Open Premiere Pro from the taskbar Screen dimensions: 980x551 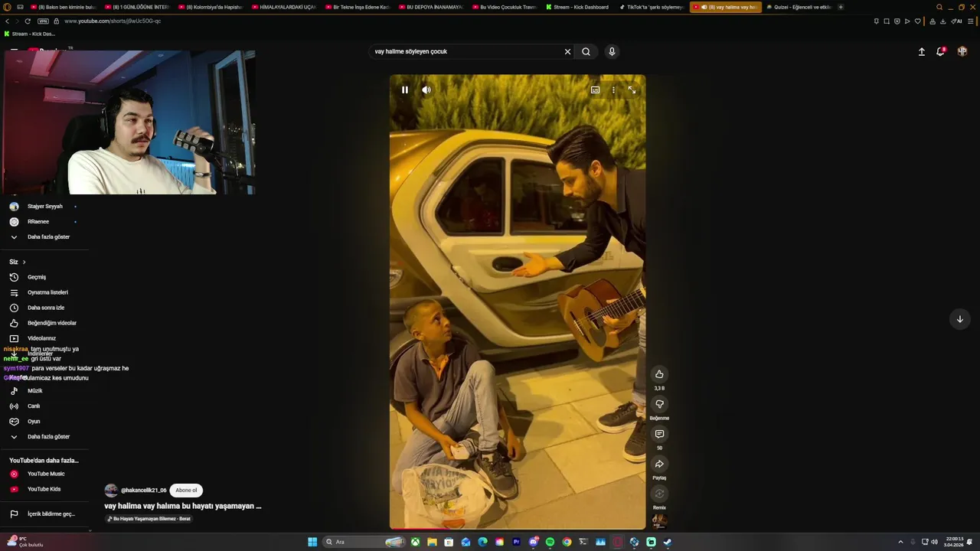tap(516, 542)
